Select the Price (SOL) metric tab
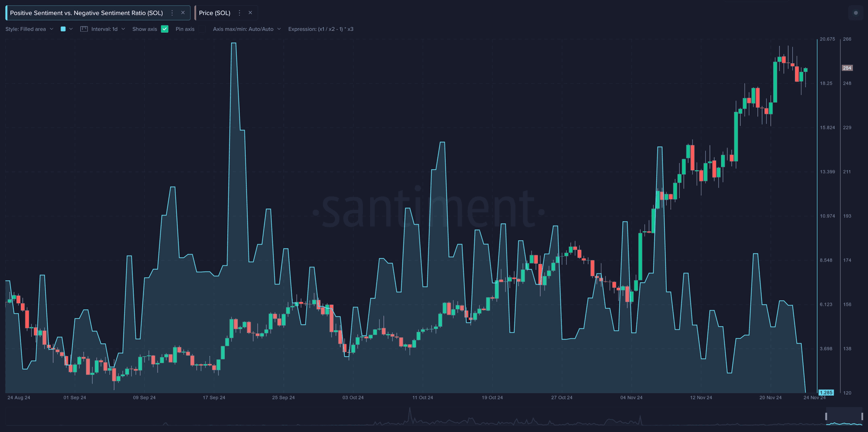The image size is (868, 432). click(214, 12)
